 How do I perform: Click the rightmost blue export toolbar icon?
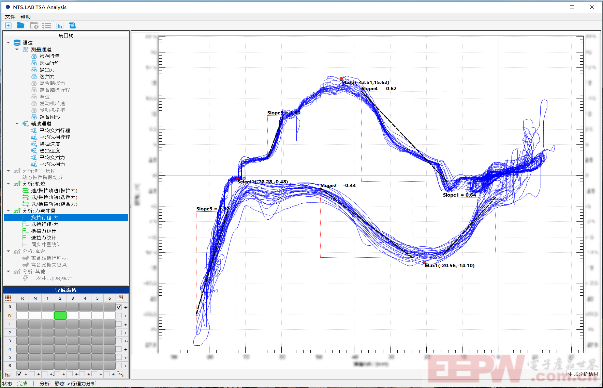pos(72,25)
